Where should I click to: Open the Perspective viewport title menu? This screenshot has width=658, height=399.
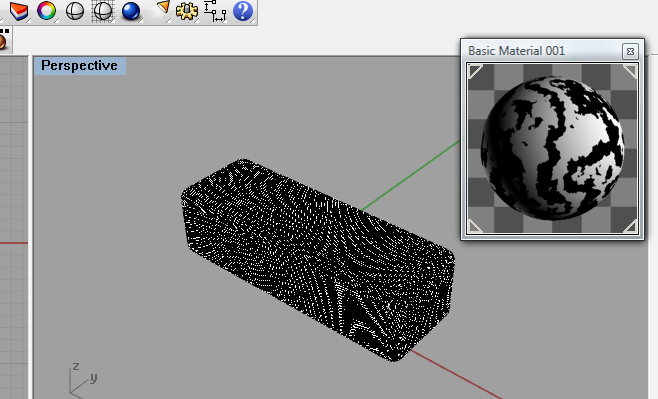coord(79,65)
